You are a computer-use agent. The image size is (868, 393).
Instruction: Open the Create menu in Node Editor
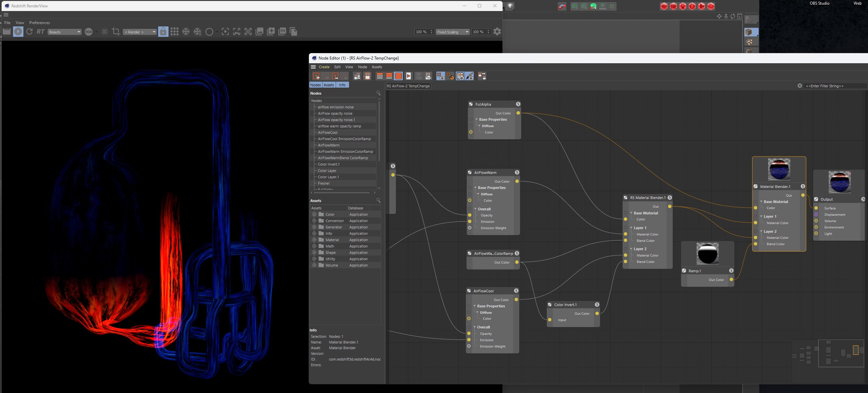pos(324,67)
